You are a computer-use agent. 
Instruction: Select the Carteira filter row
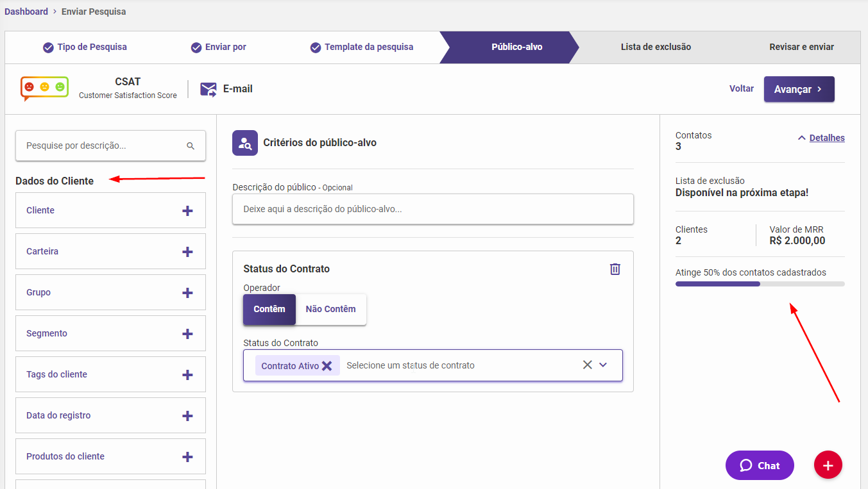pos(110,252)
